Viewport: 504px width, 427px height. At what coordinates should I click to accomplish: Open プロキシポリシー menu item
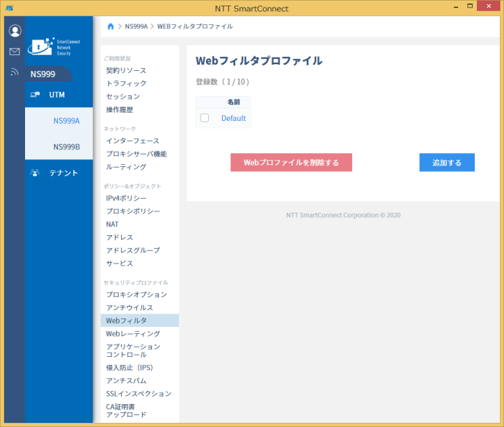(x=133, y=211)
